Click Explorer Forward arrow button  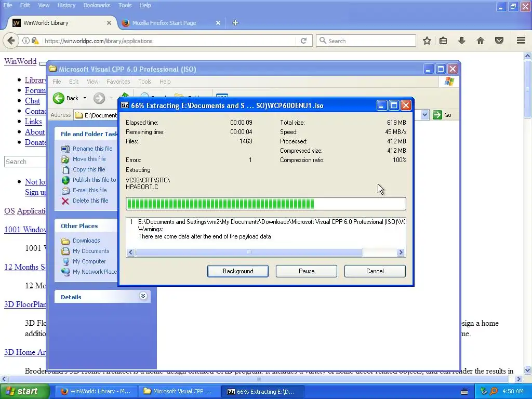coord(99,98)
